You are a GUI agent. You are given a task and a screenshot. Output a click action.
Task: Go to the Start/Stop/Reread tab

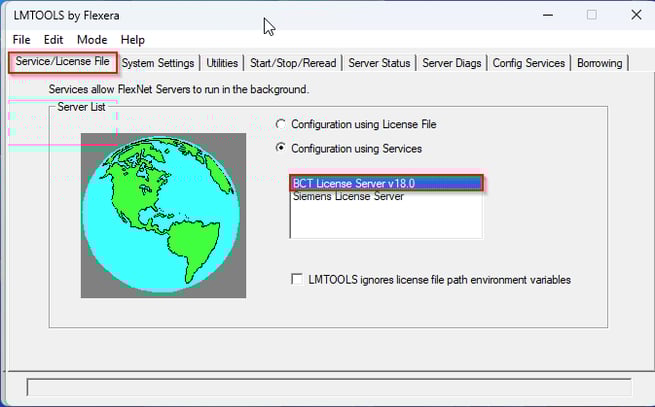293,63
